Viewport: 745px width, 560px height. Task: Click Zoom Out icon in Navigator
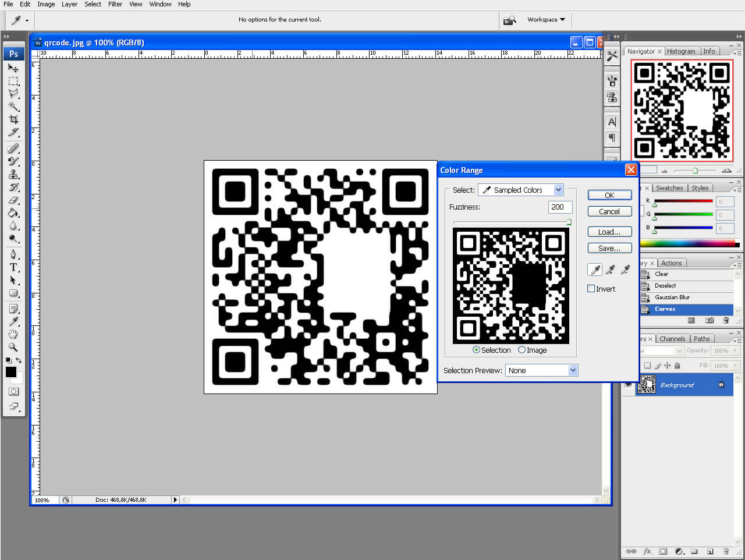665,171
